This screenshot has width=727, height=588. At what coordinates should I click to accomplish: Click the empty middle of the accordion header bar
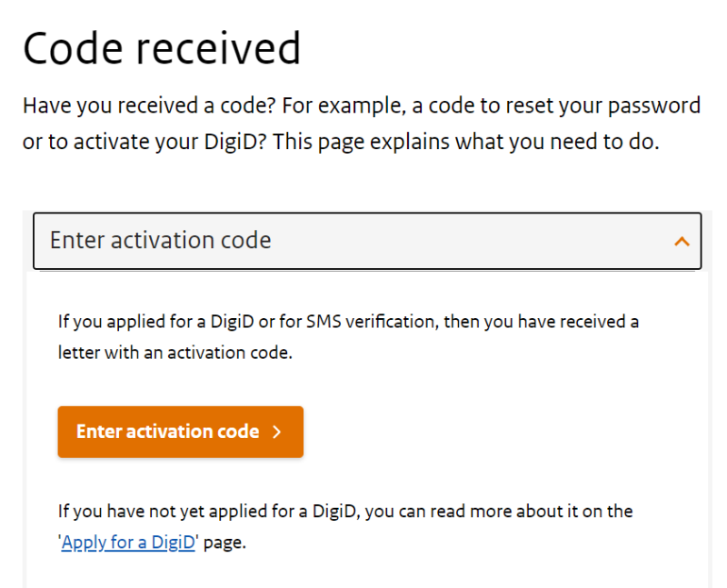coord(454,241)
